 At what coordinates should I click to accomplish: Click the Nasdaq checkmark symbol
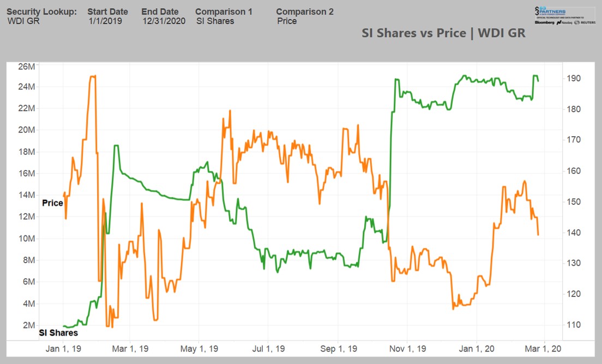[x=559, y=22]
